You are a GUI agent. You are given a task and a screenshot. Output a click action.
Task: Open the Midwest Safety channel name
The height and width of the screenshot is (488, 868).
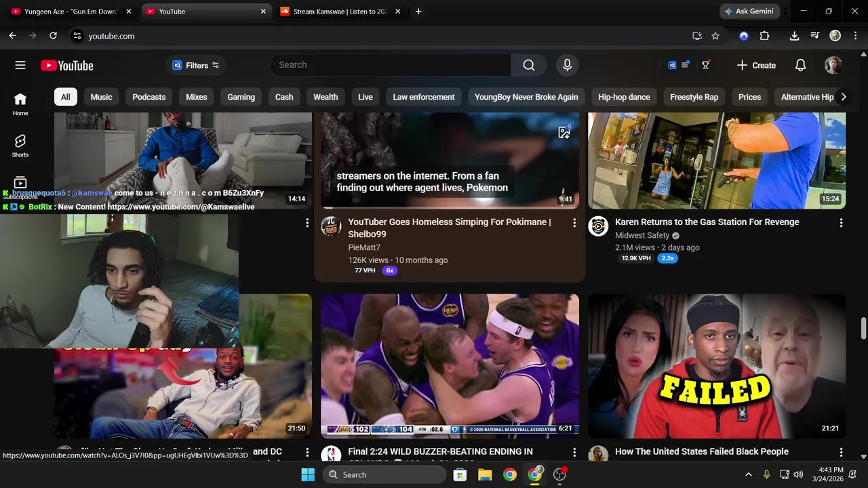point(642,235)
